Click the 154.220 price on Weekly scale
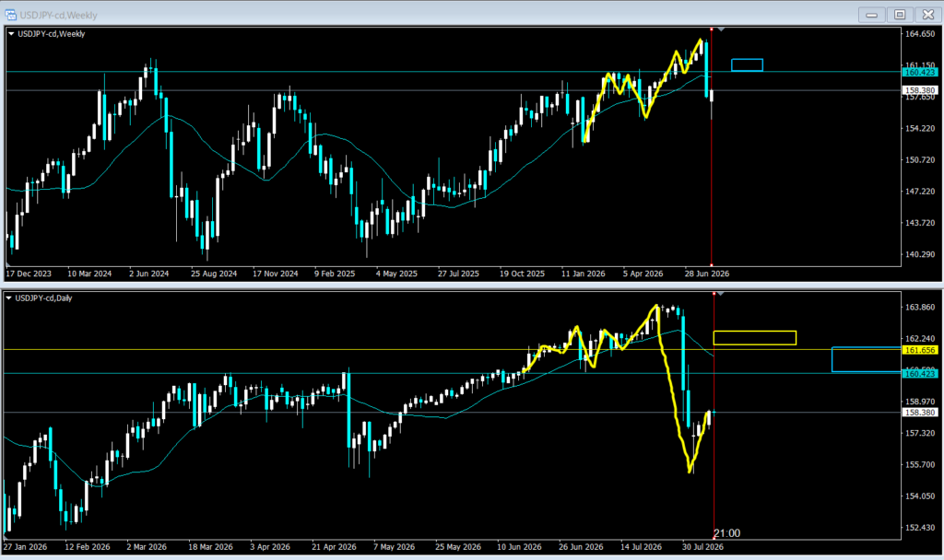Viewport: 944px width, 560px height. coord(920,129)
